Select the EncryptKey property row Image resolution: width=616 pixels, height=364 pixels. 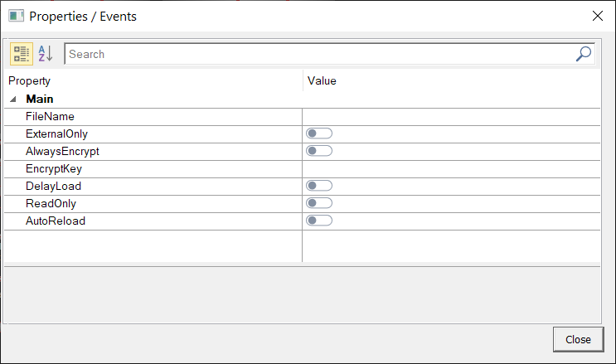[x=302, y=169]
